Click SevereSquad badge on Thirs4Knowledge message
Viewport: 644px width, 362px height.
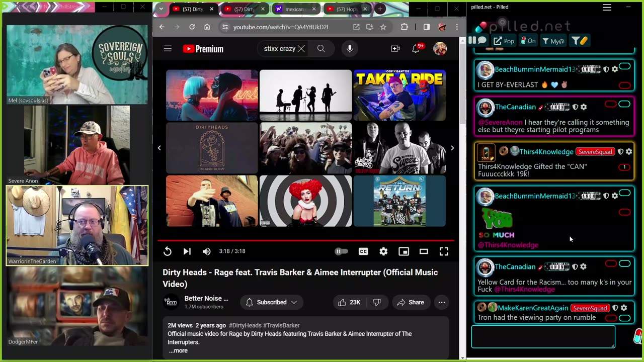(595, 152)
